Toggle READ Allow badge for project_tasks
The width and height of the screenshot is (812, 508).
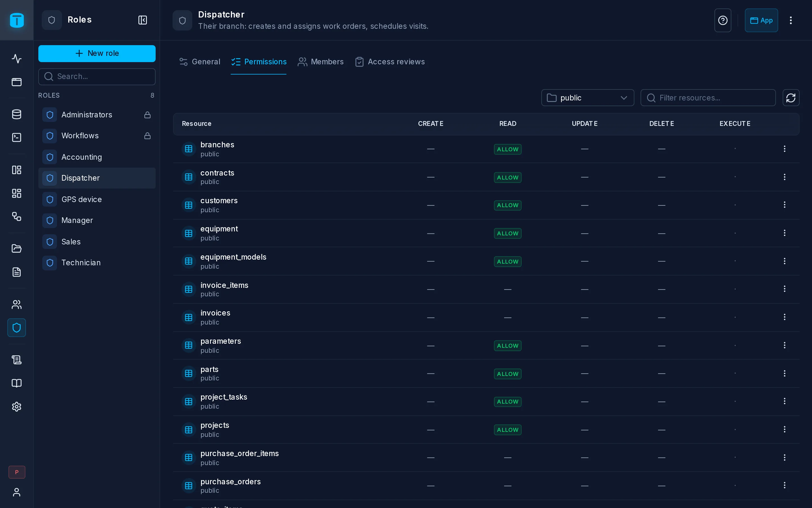508,402
